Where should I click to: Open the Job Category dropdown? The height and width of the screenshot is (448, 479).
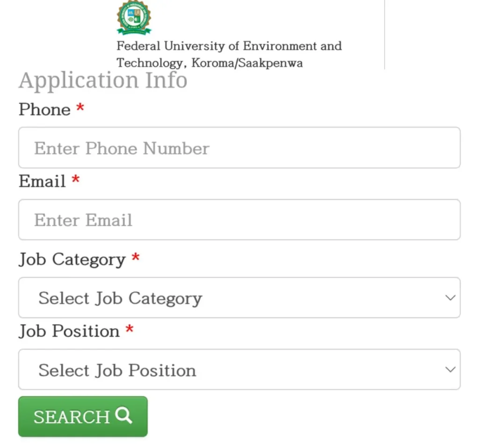[239, 297]
